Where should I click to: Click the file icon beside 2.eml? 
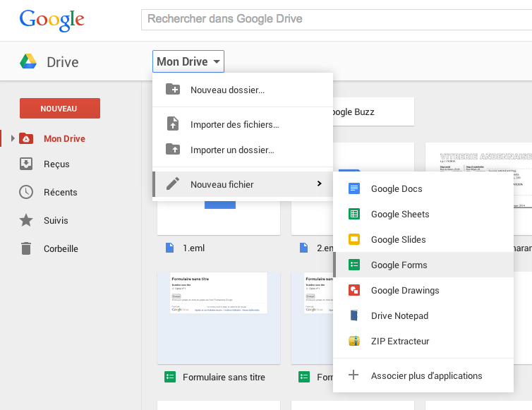tap(303, 248)
